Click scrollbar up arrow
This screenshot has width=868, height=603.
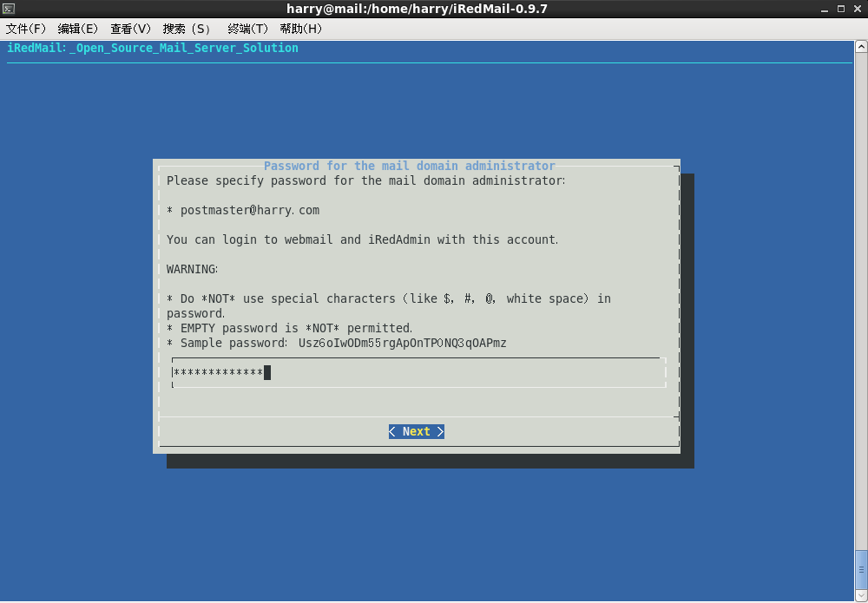tap(861, 47)
